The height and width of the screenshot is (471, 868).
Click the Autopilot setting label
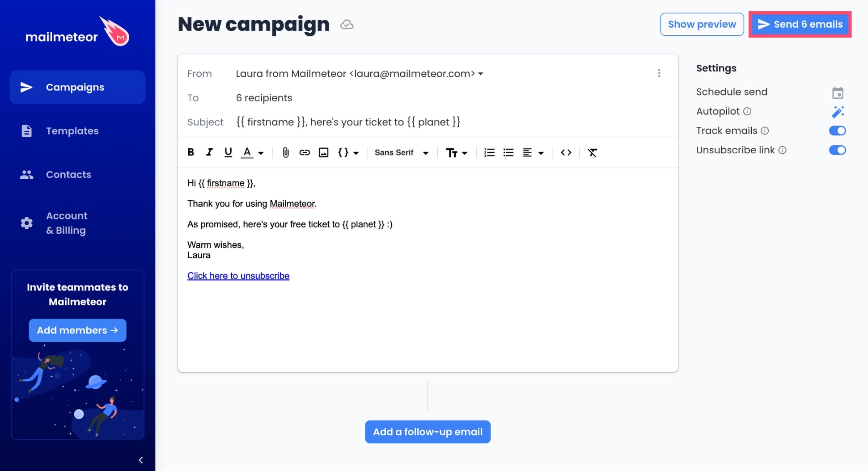click(718, 111)
